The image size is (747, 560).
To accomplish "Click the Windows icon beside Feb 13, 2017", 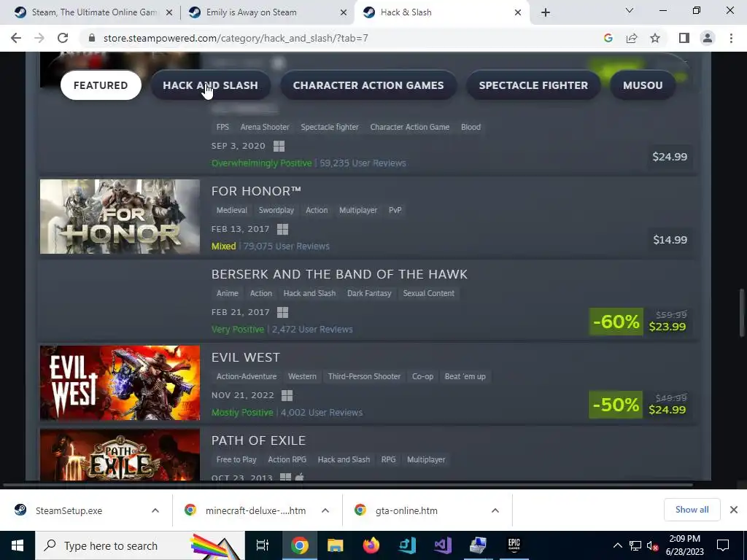I will point(282,230).
